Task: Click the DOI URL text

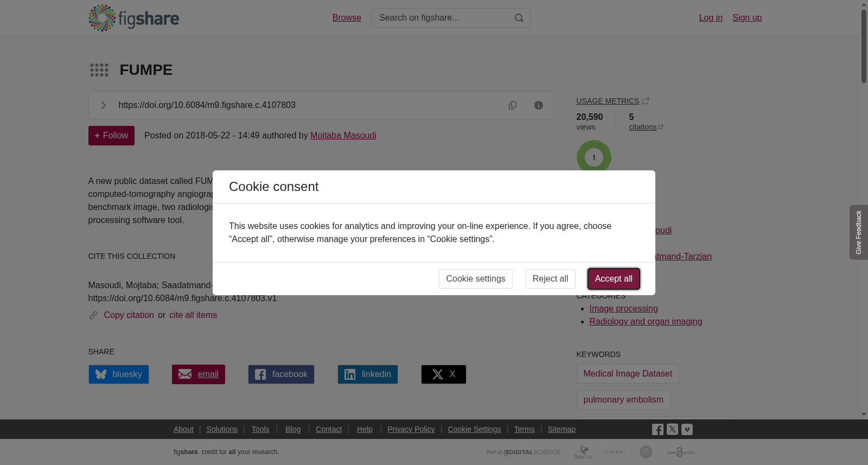Action: pos(207,105)
